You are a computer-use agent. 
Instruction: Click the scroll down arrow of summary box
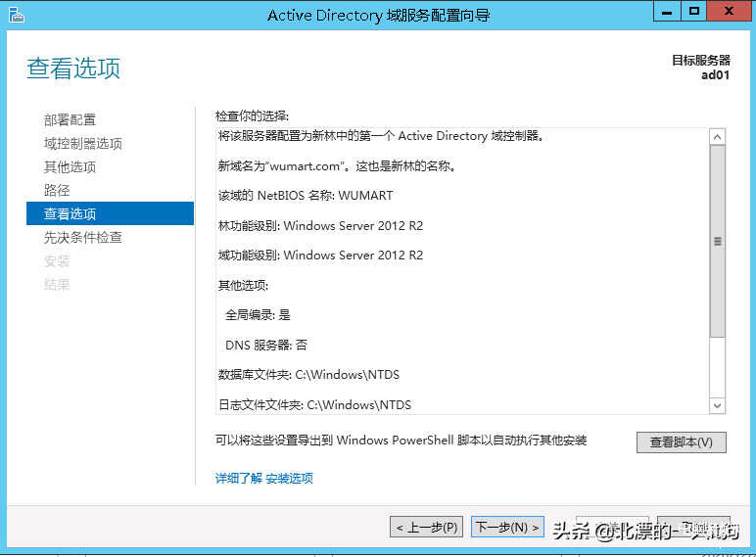pyautogui.click(x=718, y=405)
